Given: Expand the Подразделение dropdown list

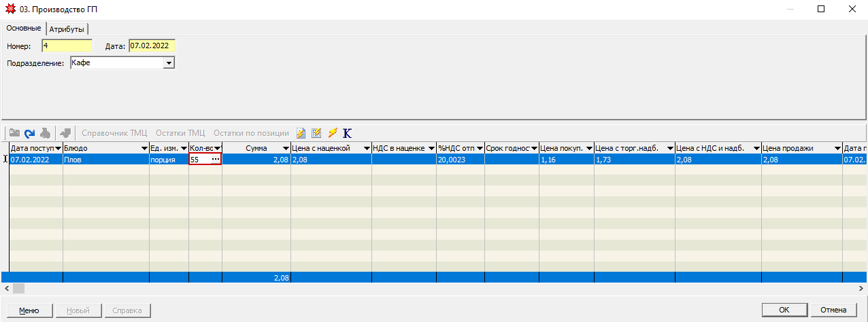Looking at the screenshot, I should point(169,63).
